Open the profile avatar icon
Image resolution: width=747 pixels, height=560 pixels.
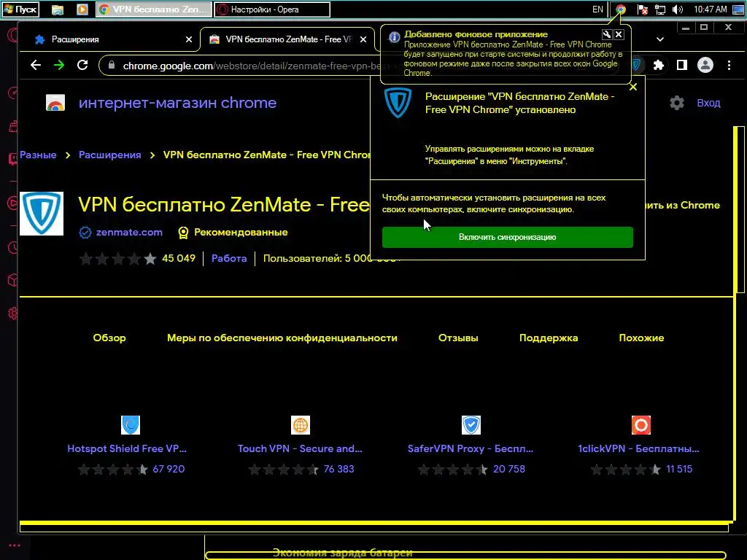[x=705, y=65]
